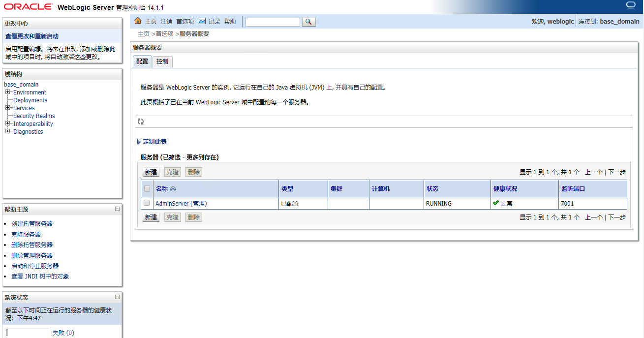Click the table refresh icon
Screen dimensions: 644x338
(x=141, y=122)
